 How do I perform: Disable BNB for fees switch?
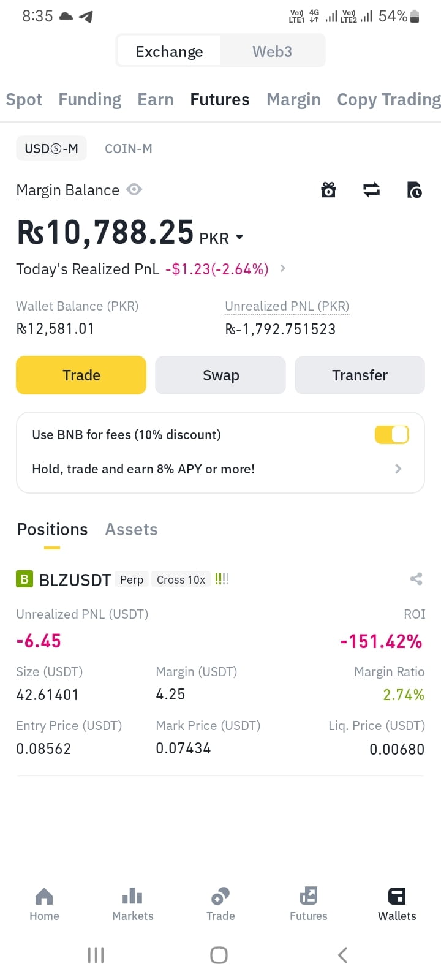[391, 434]
